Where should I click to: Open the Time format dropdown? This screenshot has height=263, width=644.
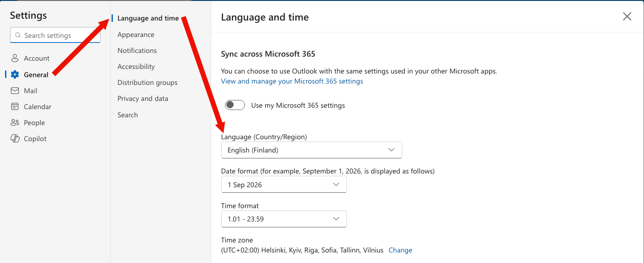[284, 219]
